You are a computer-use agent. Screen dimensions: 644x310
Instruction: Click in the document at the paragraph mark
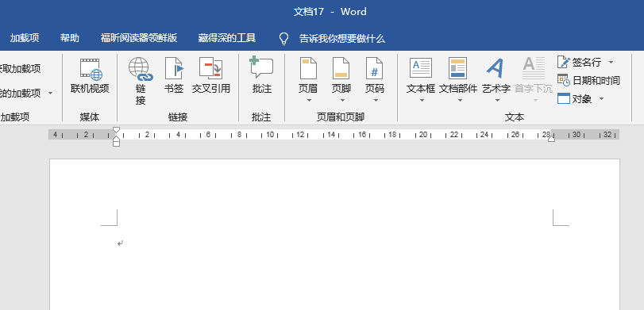(120, 243)
